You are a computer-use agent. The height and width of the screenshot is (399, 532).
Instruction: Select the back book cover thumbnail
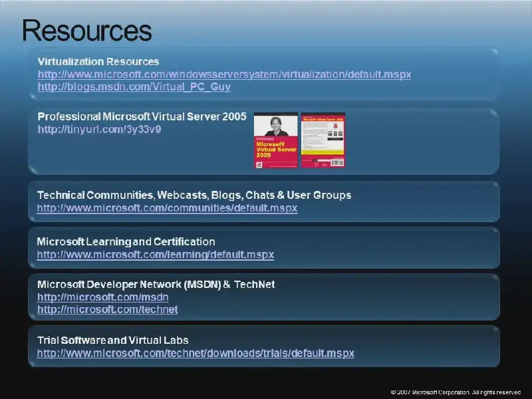point(323,140)
